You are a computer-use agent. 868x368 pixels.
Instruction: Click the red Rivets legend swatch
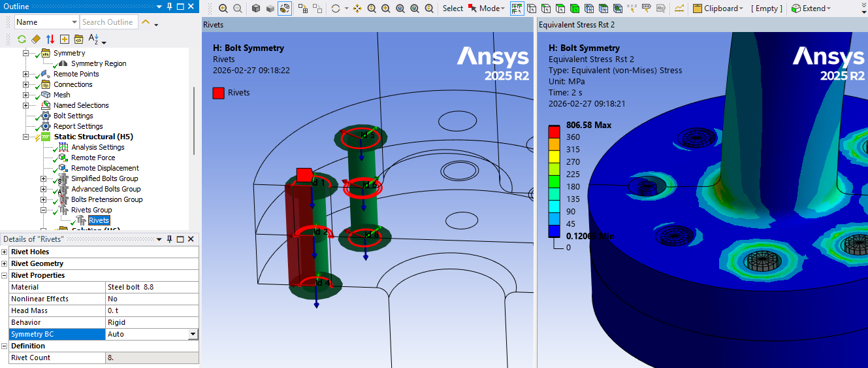point(218,93)
